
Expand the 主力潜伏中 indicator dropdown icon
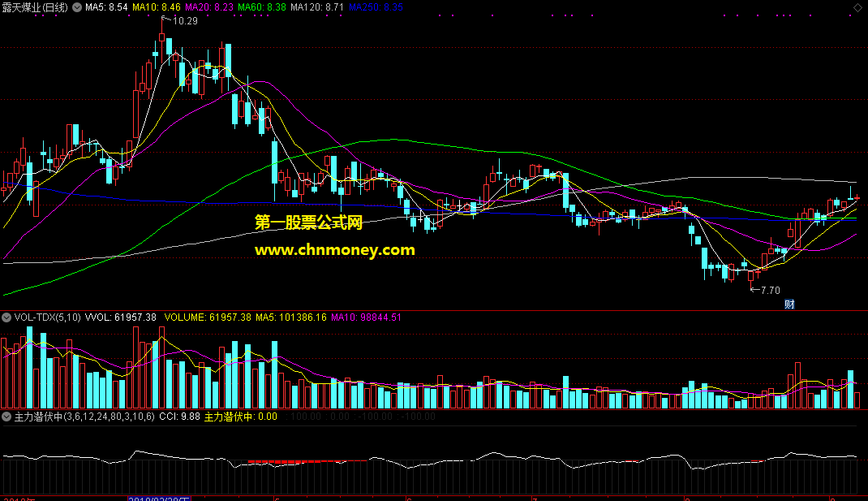[6, 417]
